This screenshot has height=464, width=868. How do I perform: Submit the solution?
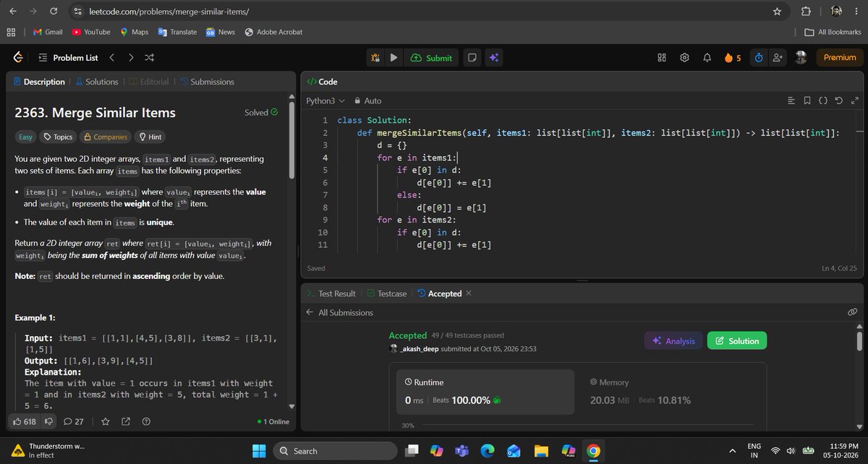tap(431, 58)
